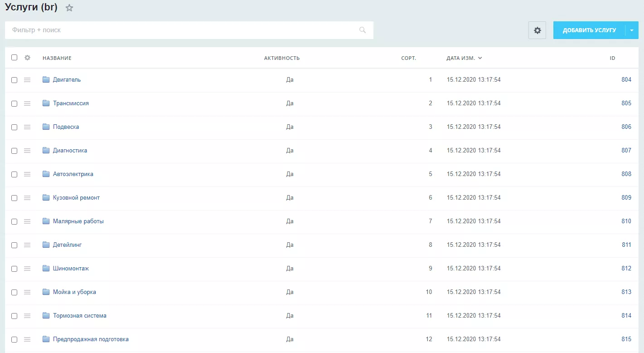This screenshot has height=353, width=644.
Task: Click folder icon of Диагностика
Action: pyautogui.click(x=46, y=150)
